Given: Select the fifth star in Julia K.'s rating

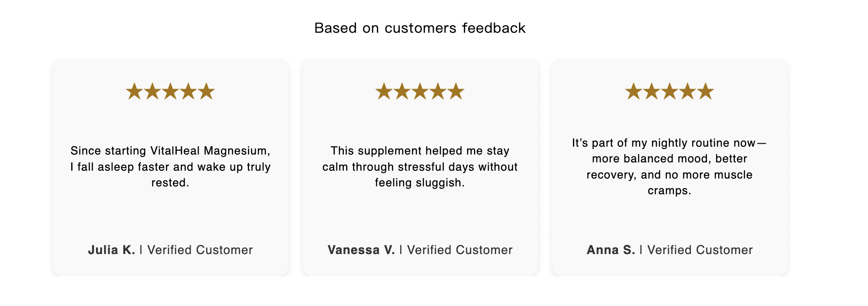Looking at the screenshot, I should (206, 92).
